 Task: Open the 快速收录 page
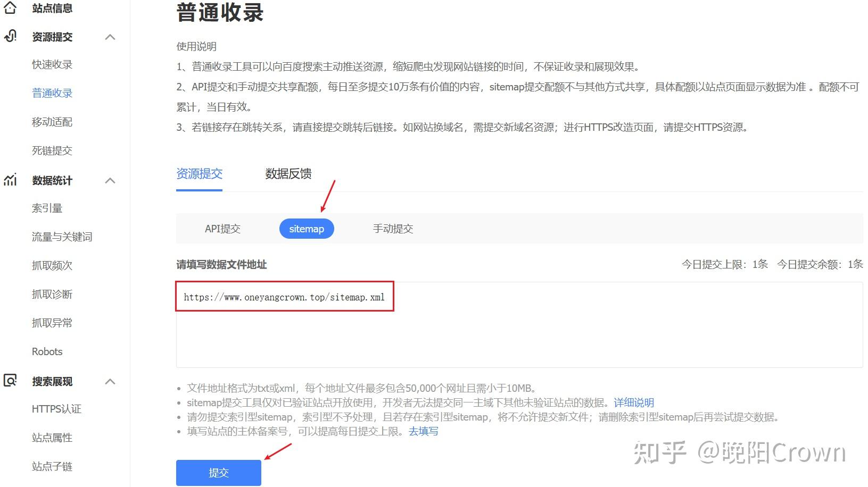51,64
